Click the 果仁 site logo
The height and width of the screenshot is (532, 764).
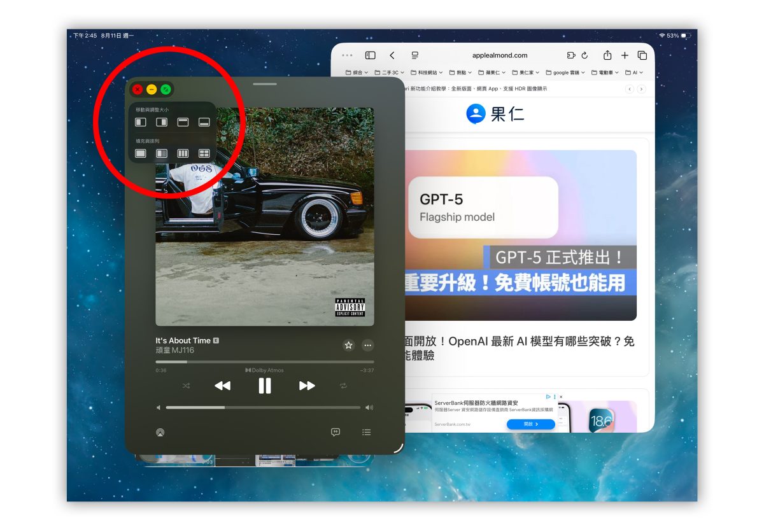click(495, 114)
